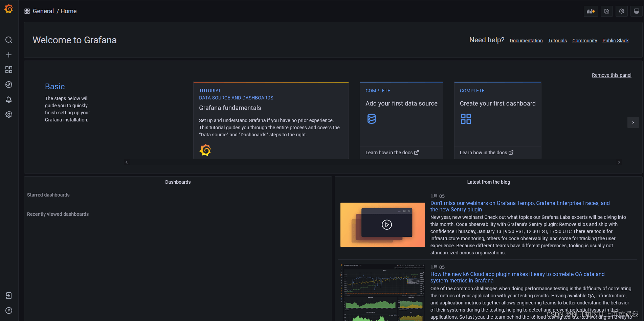
Task: Click the Grafana logo in sidebar
Action: pyautogui.click(x=9, y=9)
